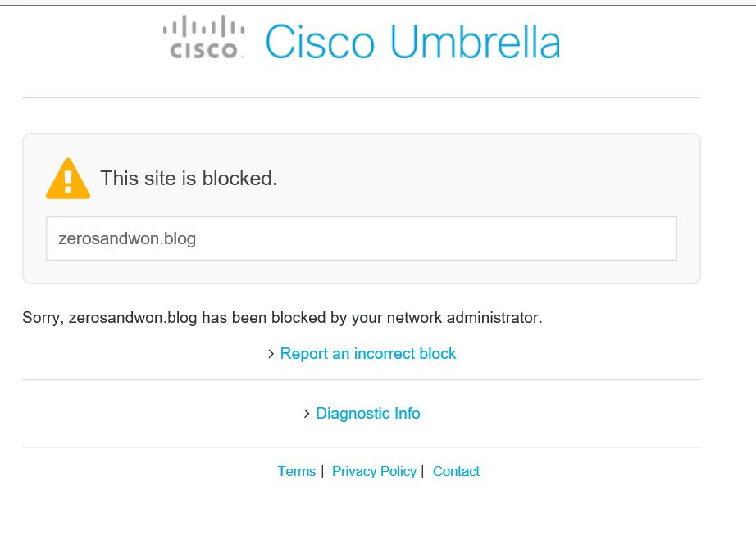This screenshot has width=756, height=544.
Task: Open the Report an incorrect block link
Action: point(368,354)
